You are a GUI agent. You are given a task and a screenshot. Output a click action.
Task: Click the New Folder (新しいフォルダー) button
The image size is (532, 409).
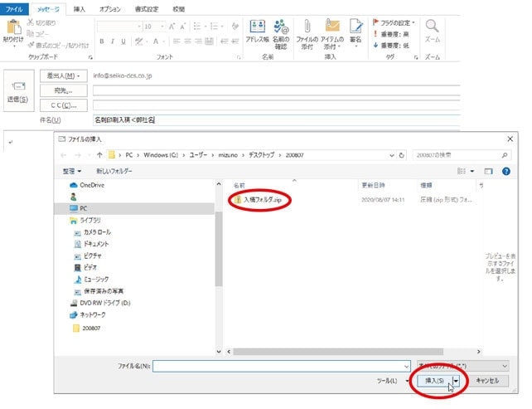pos(114,171)
